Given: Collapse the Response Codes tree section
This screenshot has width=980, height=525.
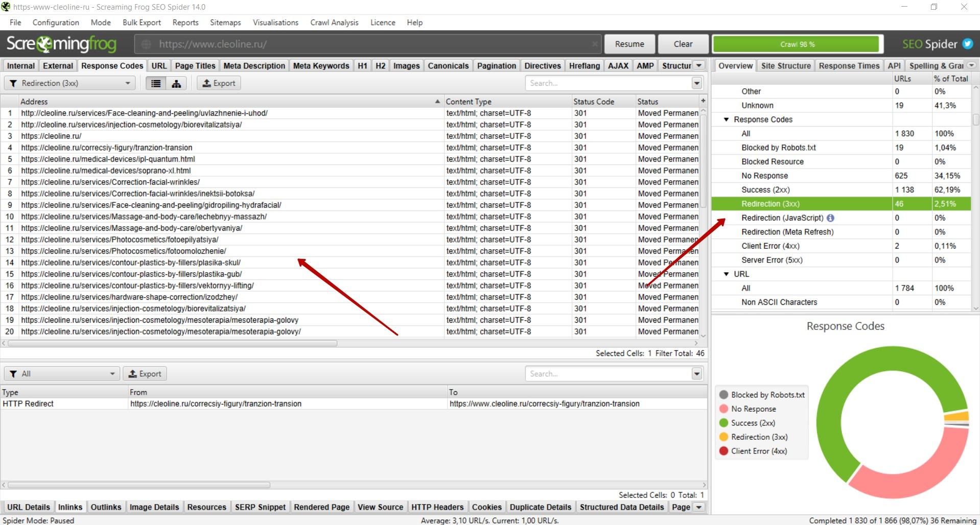Looking at the screenshot, I should point(726,120).
